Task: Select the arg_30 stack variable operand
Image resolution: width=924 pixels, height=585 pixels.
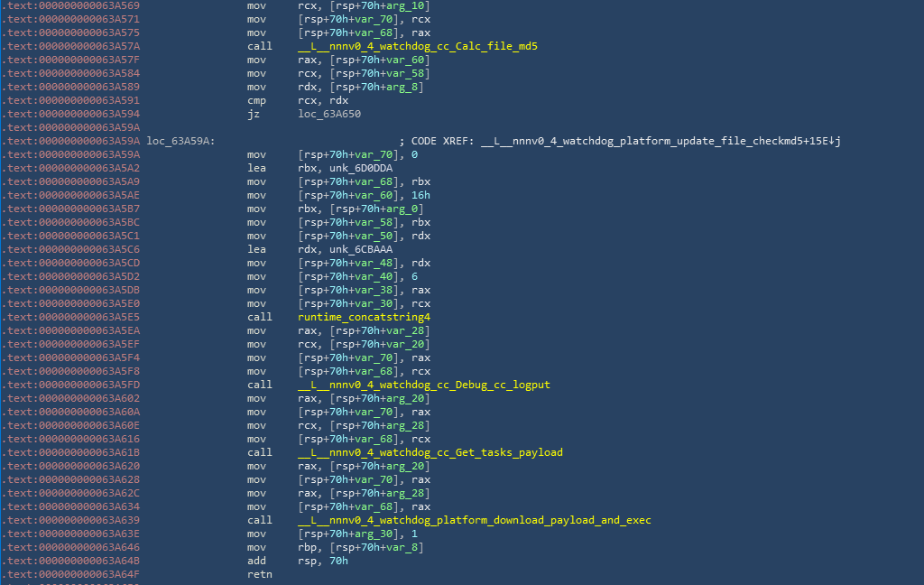Action: click(x=373, y=534)
